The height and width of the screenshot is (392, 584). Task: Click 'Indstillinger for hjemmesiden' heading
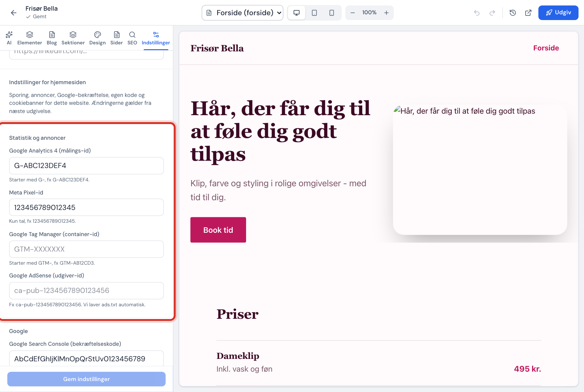click(x=47, y=82)
